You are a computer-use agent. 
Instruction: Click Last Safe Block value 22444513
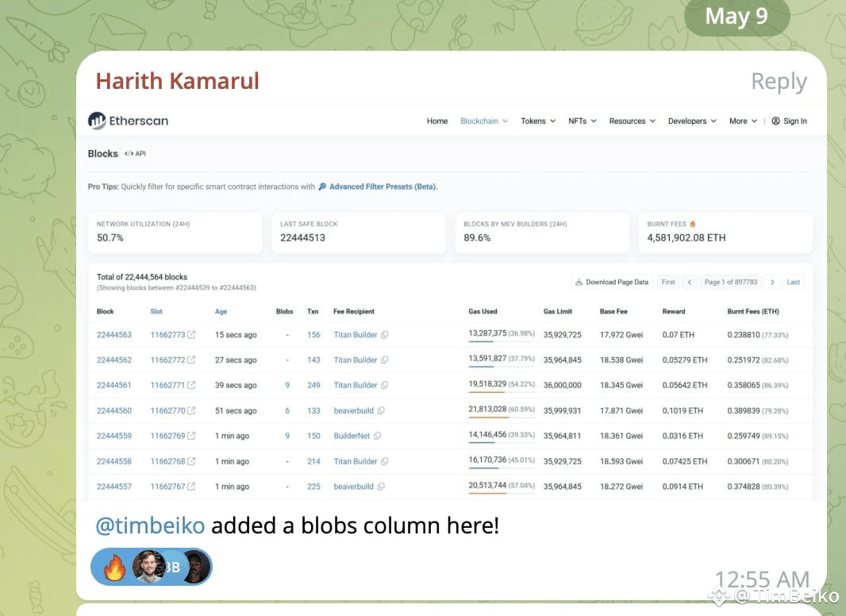click(x=302, y=237)
